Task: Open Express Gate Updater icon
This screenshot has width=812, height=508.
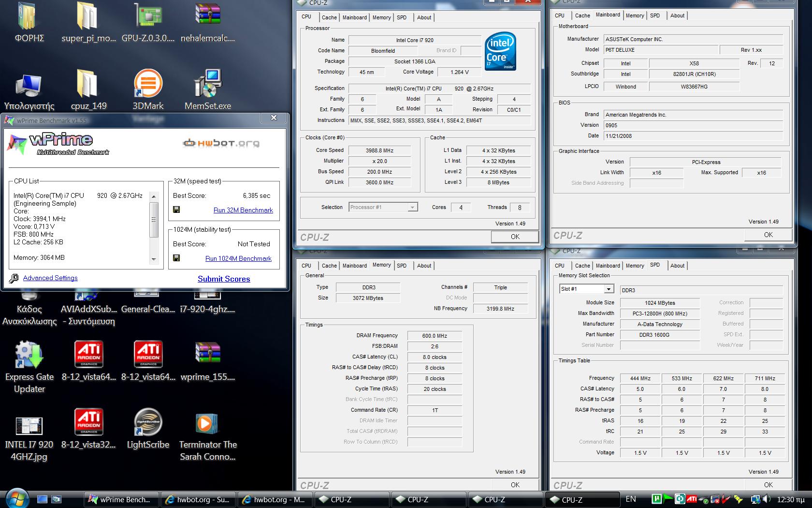Action: point(29,354)
